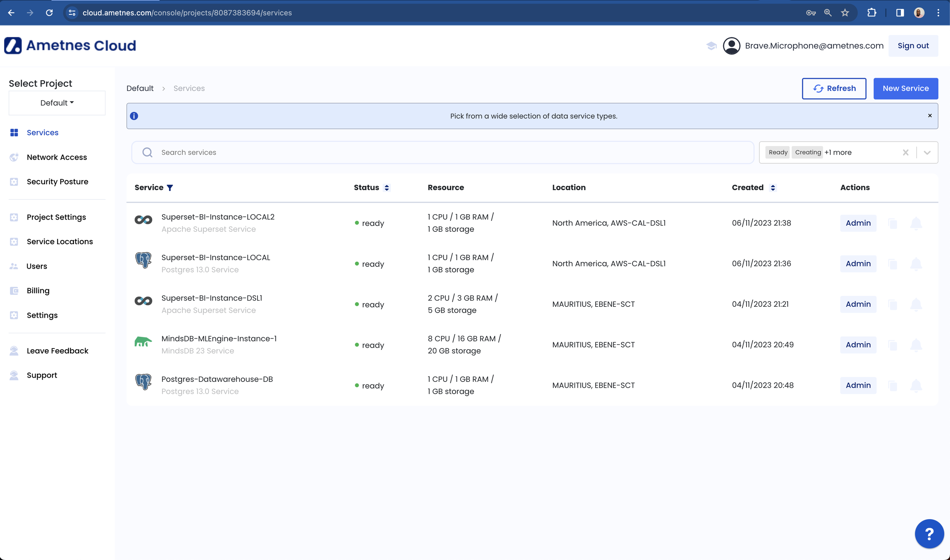Click the blue help question mark button
The width and height of the screenshot is (950, 560).
929,534
